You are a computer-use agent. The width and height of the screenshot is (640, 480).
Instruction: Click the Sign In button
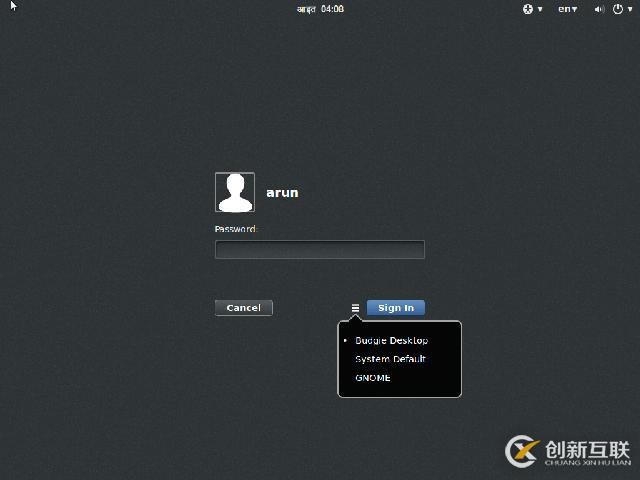click(x=396, y=308)
